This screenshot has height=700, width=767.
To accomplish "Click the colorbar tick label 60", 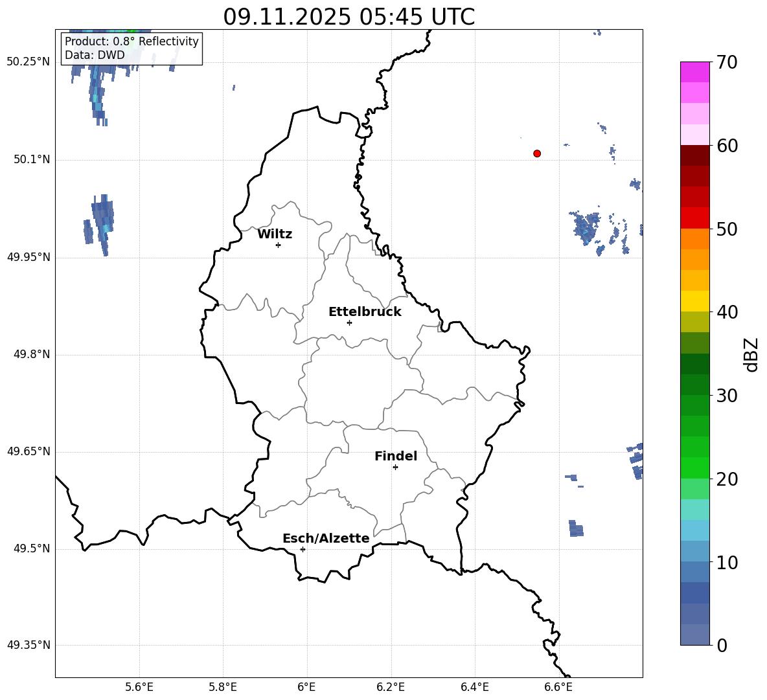I will (x=727, y=146).
